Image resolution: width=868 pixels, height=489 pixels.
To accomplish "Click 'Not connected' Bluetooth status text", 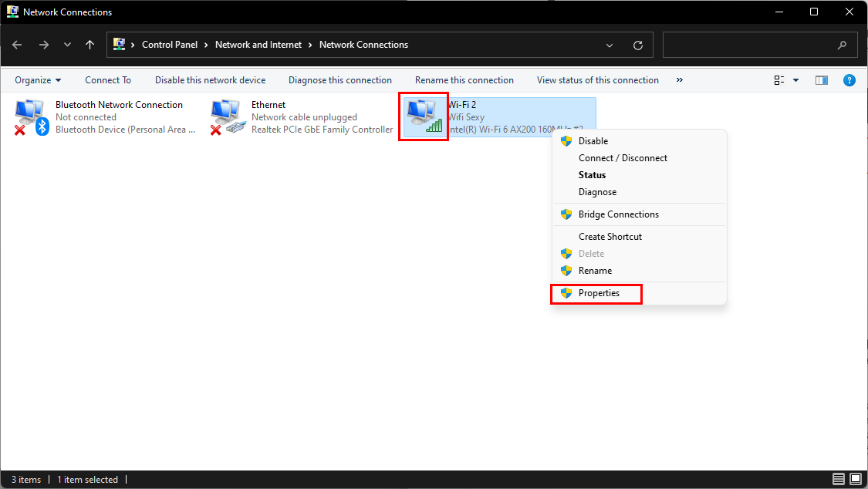I will (x=86, y=117).
